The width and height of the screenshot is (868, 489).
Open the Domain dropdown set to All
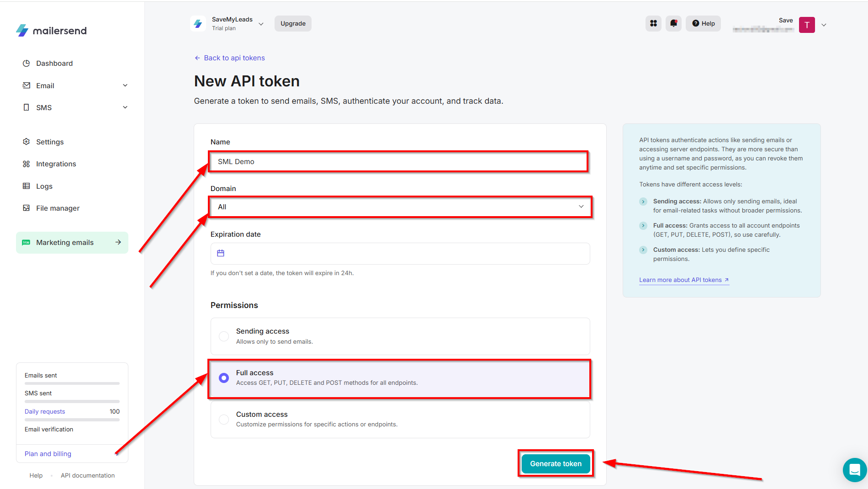coord(400,207)
